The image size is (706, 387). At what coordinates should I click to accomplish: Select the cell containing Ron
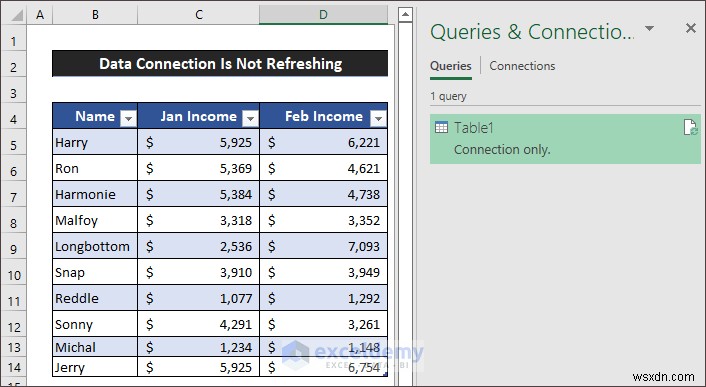pos(95,168)
